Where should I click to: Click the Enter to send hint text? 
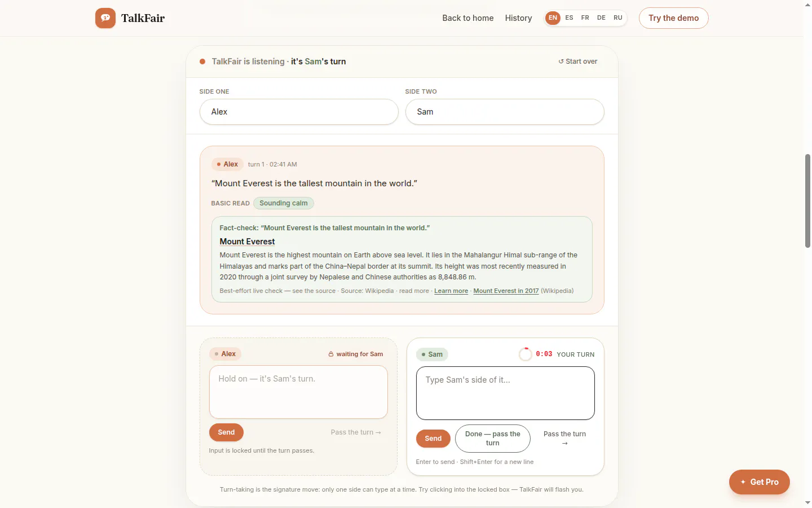point(475,462)
